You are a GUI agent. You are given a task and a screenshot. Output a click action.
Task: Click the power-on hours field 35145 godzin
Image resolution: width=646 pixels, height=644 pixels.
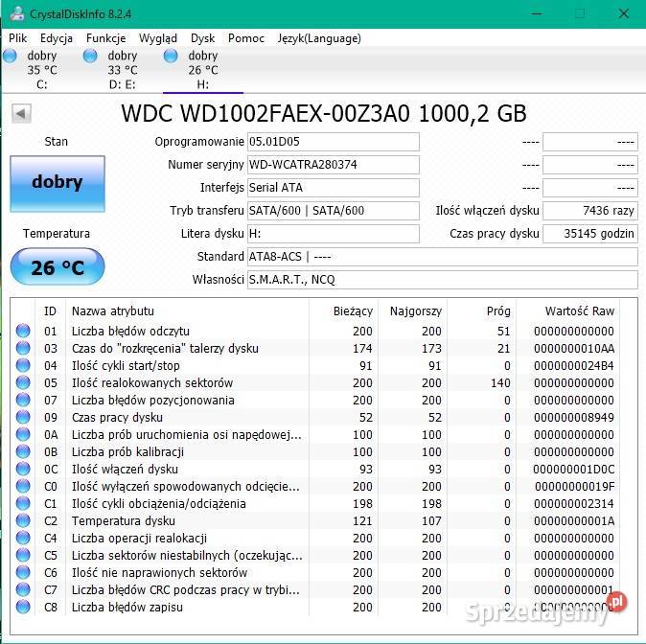point(590,234)
